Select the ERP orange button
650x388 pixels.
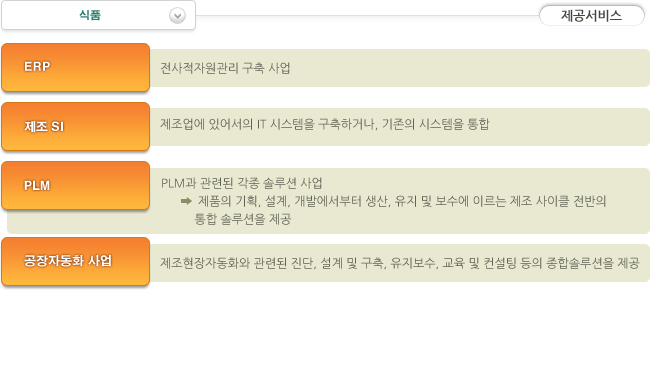click(75, 67)
